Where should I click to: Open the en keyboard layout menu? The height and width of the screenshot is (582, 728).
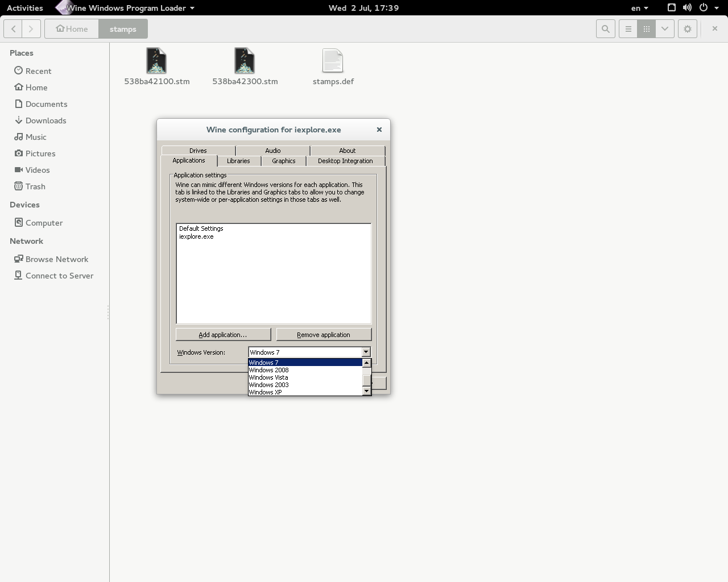pyautogui.click(x=640, y=8)
